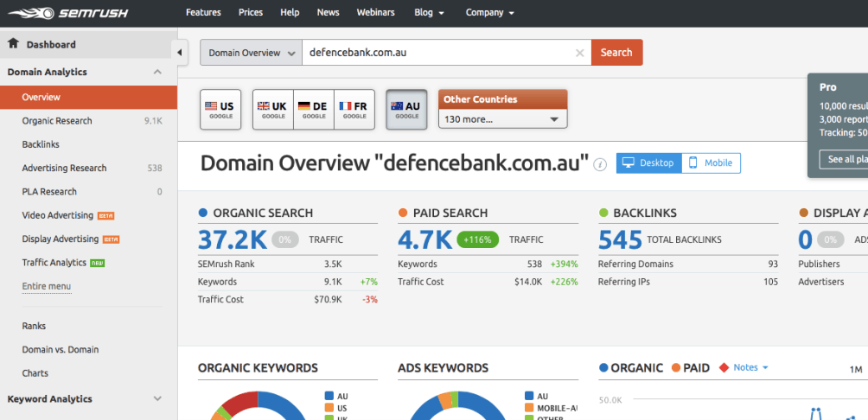Screen dimensions: 868x420
Task: Select the US Google database
Action: (220, 110)
